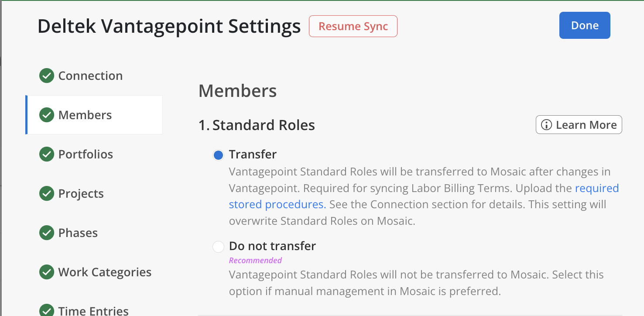Select the Do not transfer radio button

(218, 247)
